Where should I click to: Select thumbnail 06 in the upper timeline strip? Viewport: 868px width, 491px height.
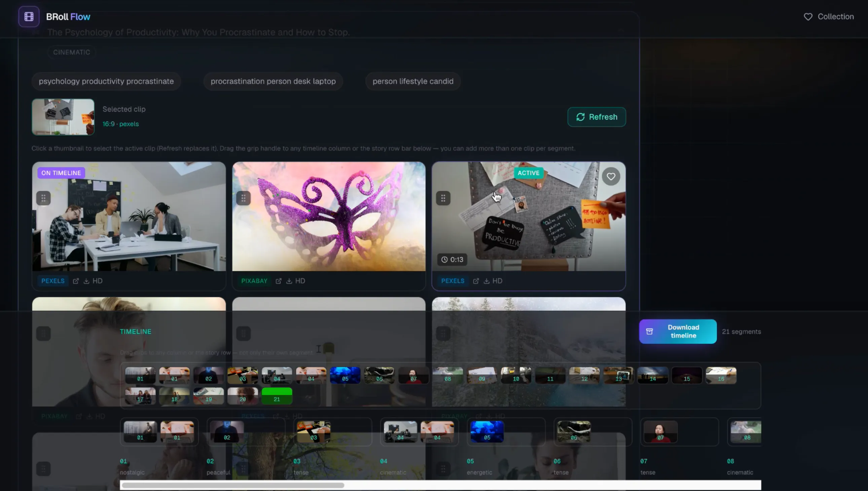coord(379,375)
